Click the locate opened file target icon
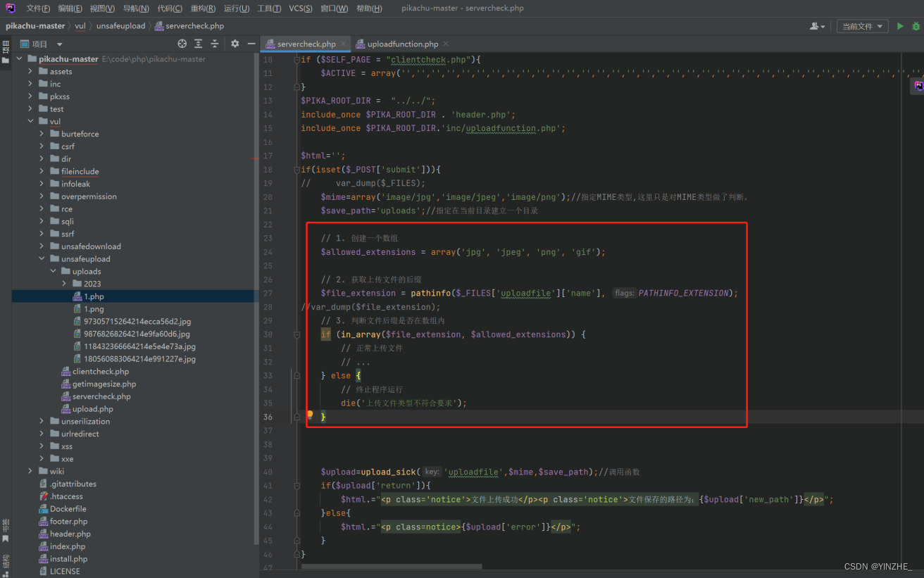The image size is (924, 578). [x=182, y=44]
